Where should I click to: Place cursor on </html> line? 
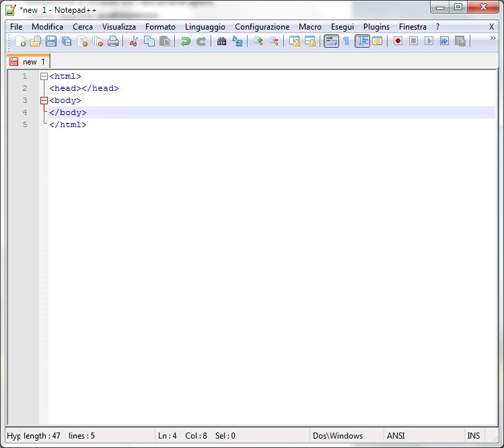tap(272, 124)
